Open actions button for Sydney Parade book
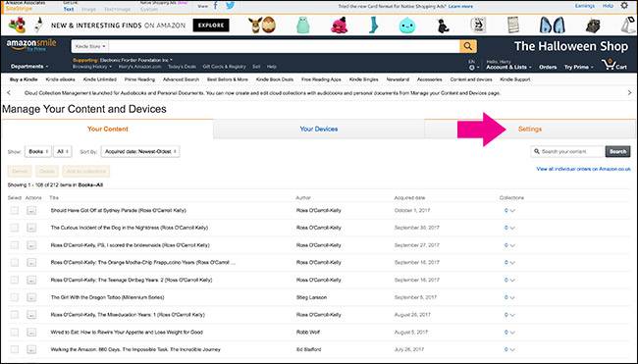 coord(31,210)
